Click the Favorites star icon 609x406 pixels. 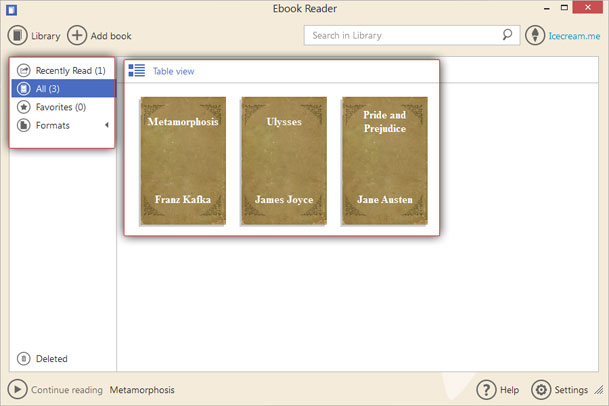pyautogui.click(x=24, y=107)
